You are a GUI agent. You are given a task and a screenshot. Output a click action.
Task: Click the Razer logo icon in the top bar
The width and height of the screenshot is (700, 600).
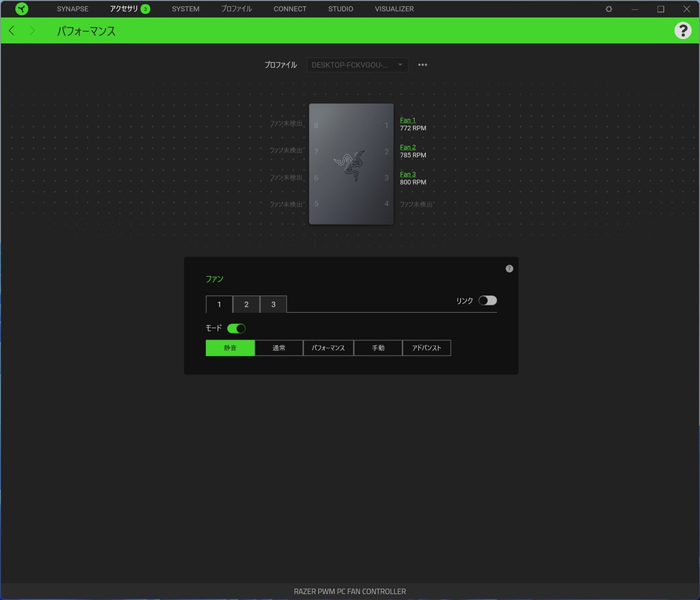click(x=22, y=9)
